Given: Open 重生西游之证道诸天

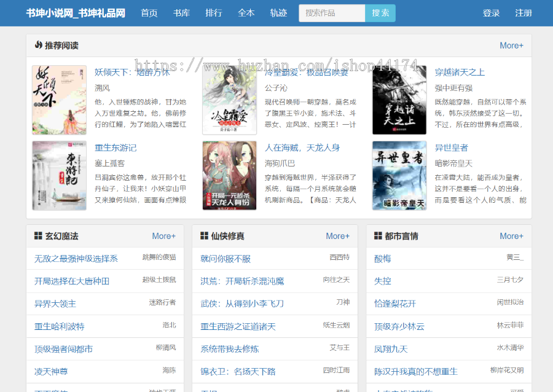Looking at the screenshot, I should coord(238,326).
